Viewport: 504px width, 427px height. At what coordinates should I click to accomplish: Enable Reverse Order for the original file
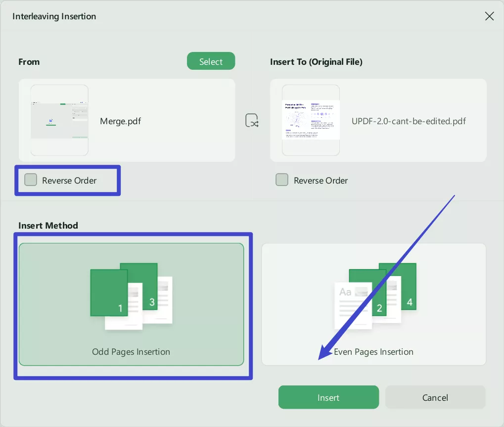(x=282, y=180)
